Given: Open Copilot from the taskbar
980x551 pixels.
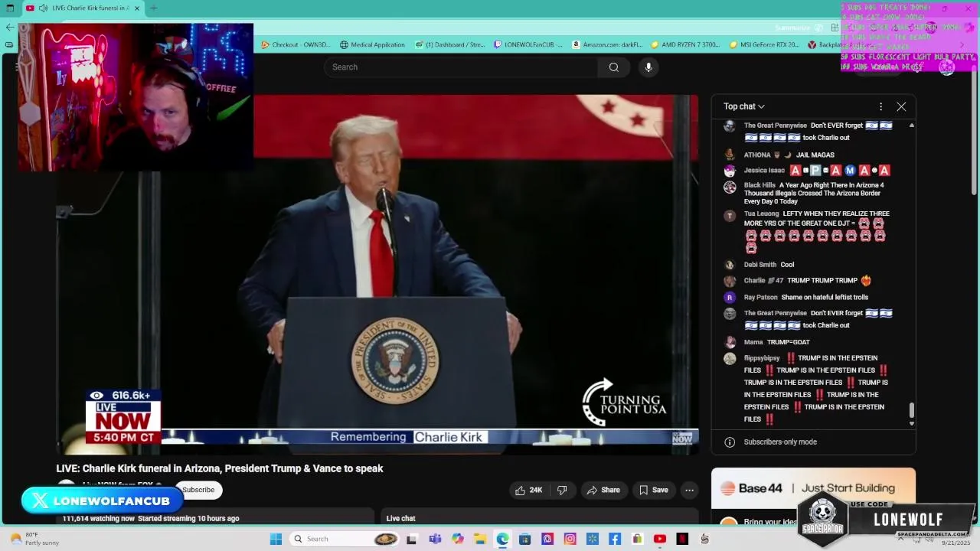Looking at the screenshot, I should coord(458,539).
